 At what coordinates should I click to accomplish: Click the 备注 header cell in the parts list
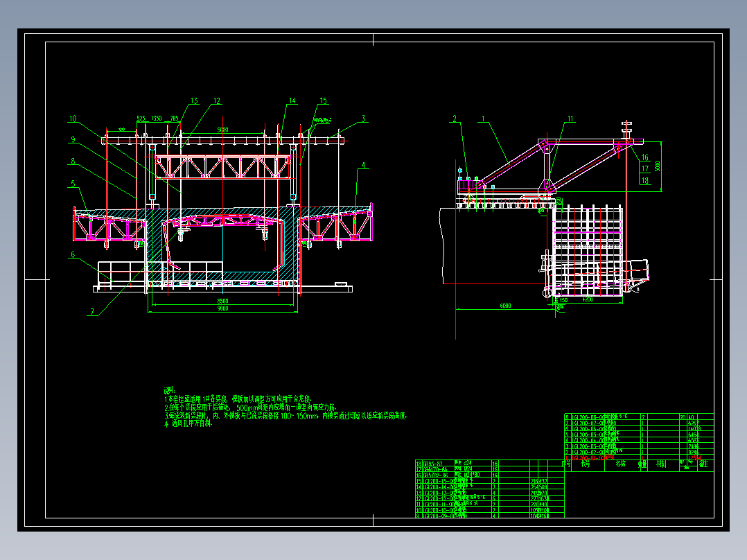click(704, 466)
